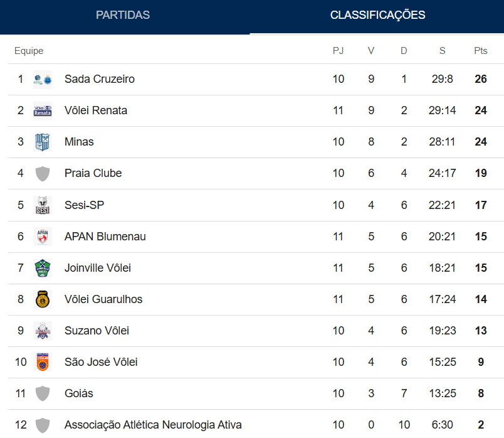Click the PJ column header

339,51
